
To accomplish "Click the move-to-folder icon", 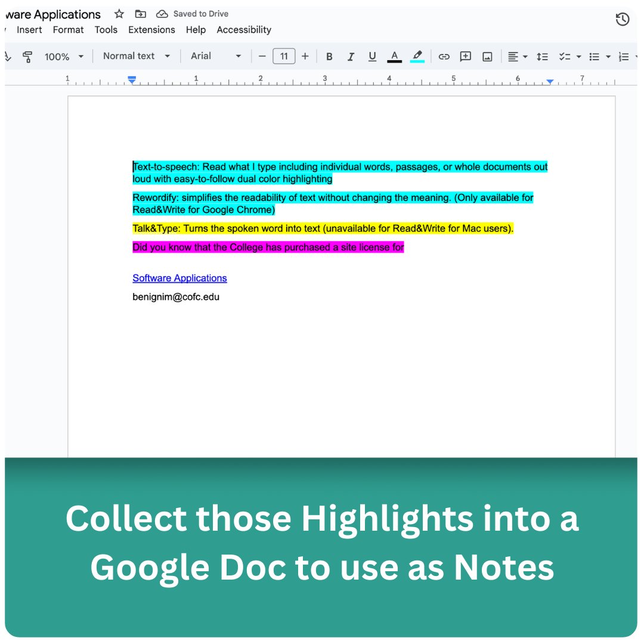I will [141, 14].
